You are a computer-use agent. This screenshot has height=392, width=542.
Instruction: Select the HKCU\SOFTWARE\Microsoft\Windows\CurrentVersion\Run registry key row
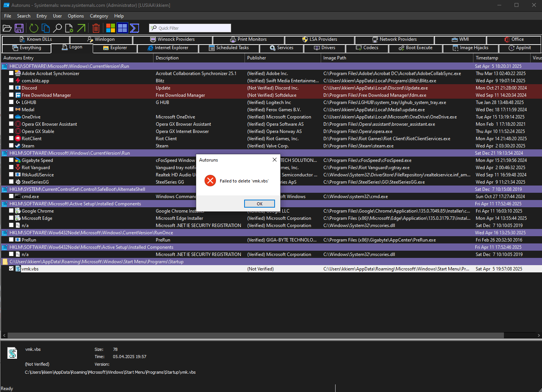(271, 66)
